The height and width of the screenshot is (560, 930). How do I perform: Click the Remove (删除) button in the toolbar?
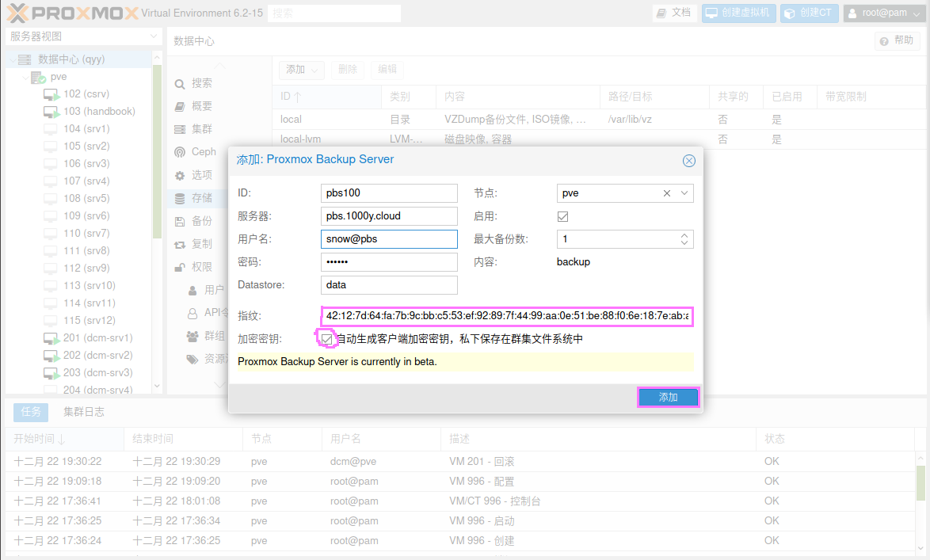point(348,70)
